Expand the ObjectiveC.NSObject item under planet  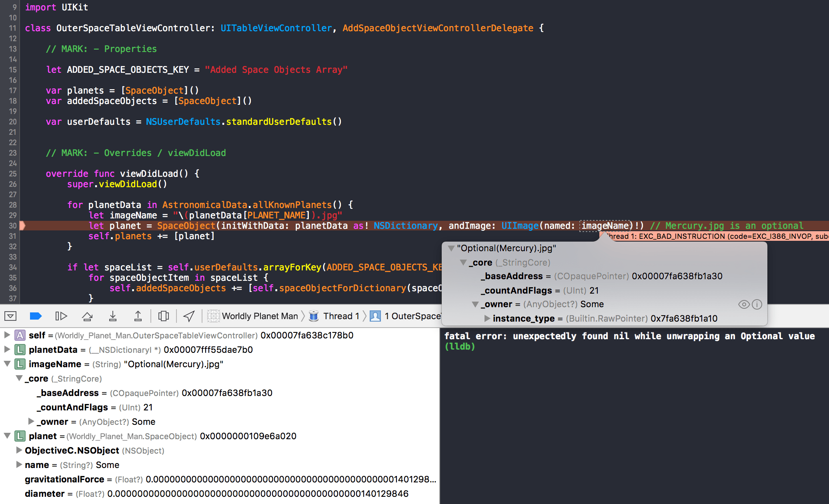tap(19, 450)
